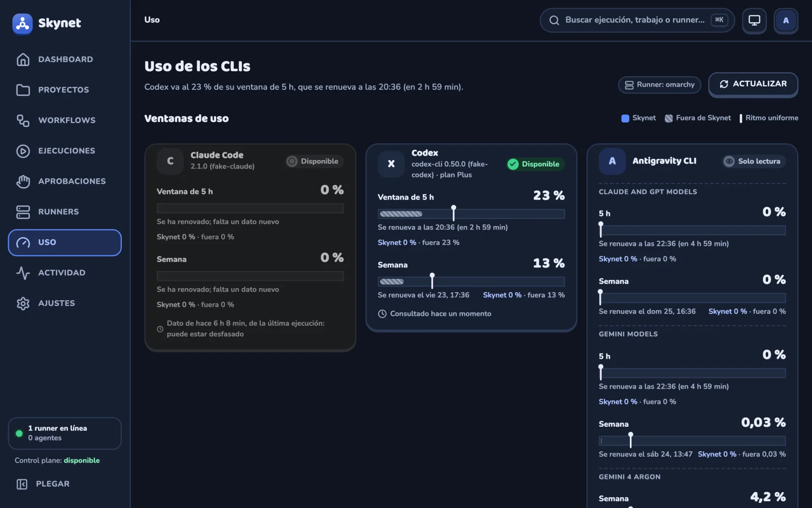Viewport: 812px width, 508px height.
Task: Open the Dashboard section
Action: [65, 59]
